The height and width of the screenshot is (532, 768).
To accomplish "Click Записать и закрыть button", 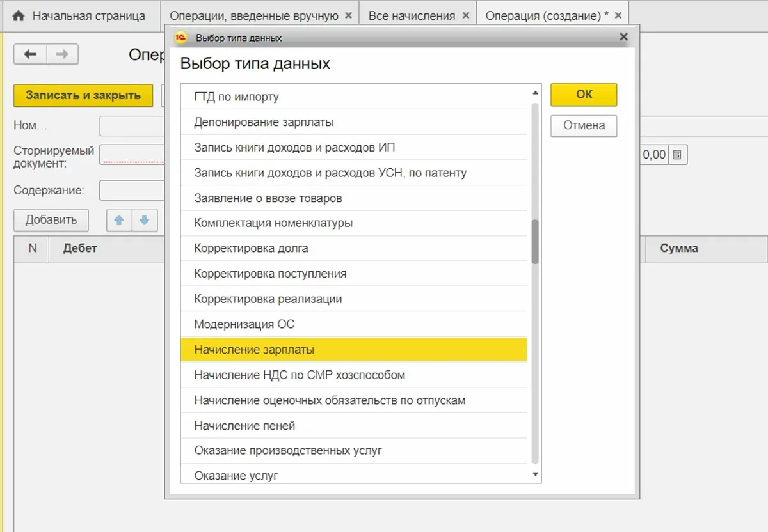I will (83, 95).
